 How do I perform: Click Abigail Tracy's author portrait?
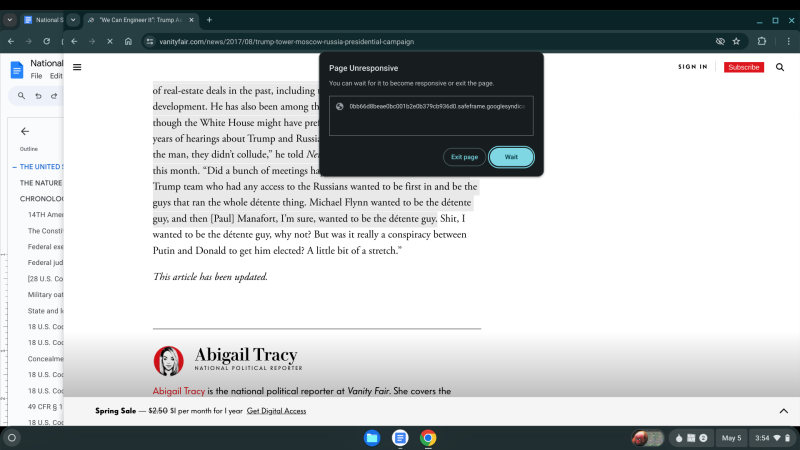(168, 361)
